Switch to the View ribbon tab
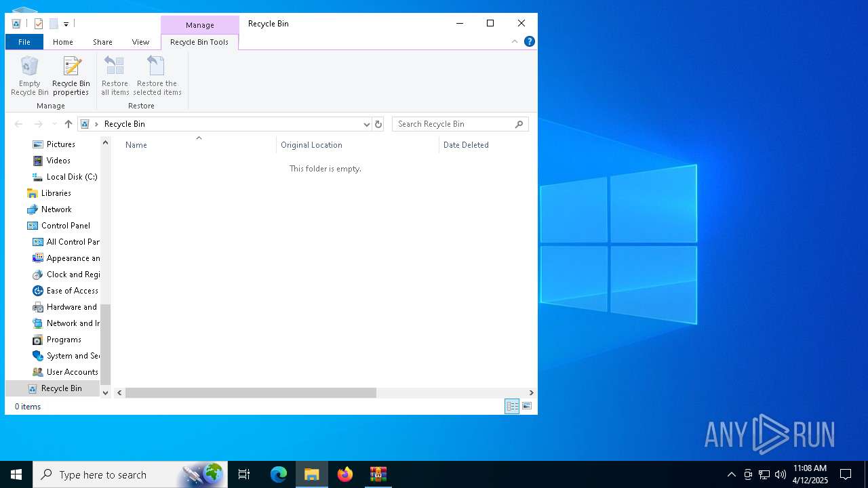 point(140,42)
